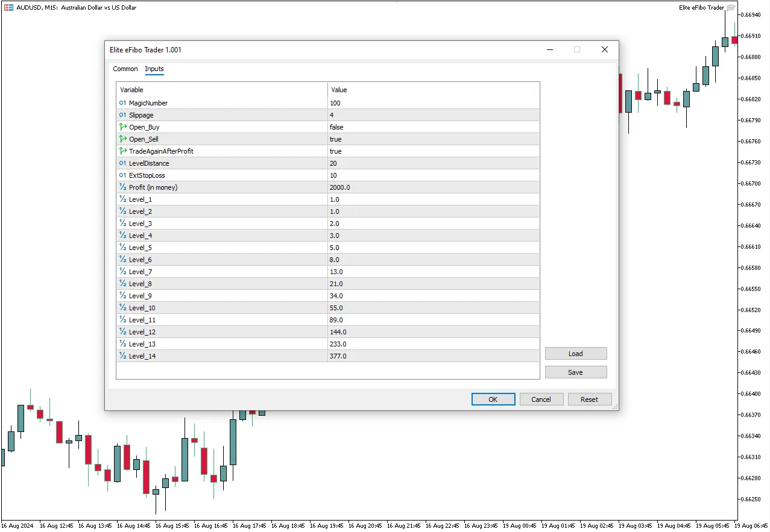Click the double icon beside Level_12
The height and width of the screenshot is (532, 770).
pos(123,332)
